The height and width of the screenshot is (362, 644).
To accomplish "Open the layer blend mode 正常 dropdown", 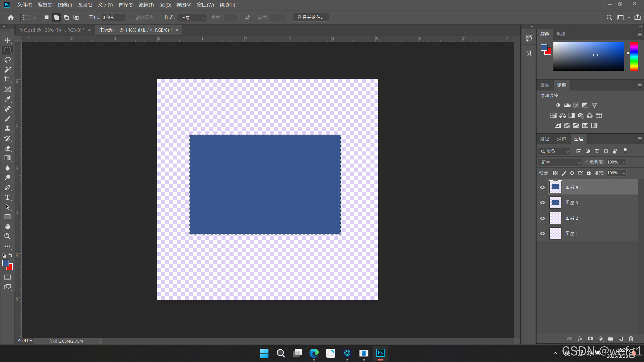I will click(560, 162).
